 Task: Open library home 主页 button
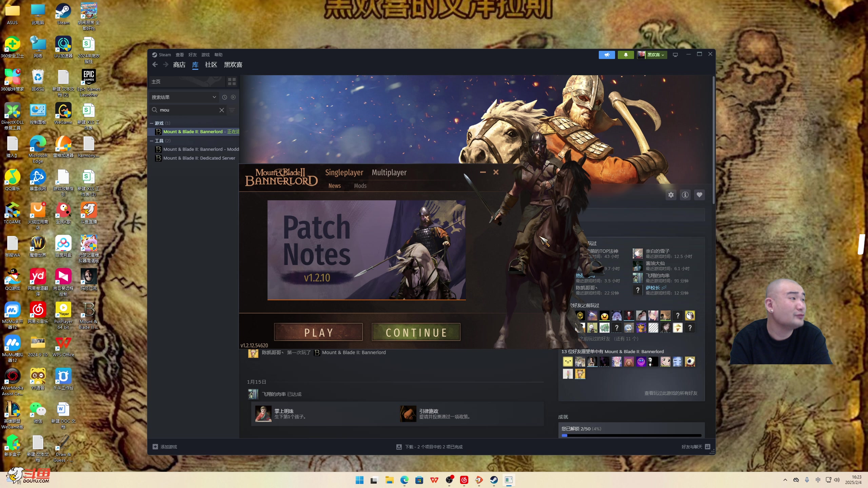(187, 81)
